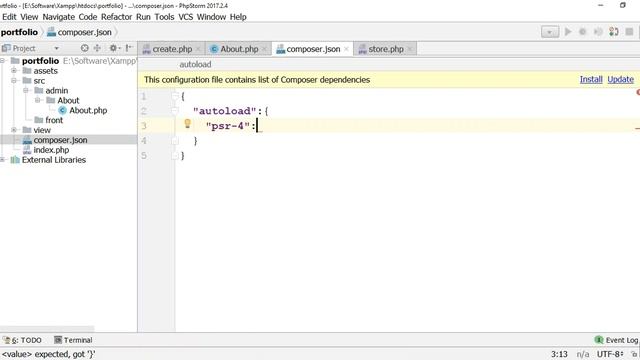This screenshot has height=360, width=640.
Task: Expand External Libraries node
Action: pyautogui.click(x=2, y=160)
